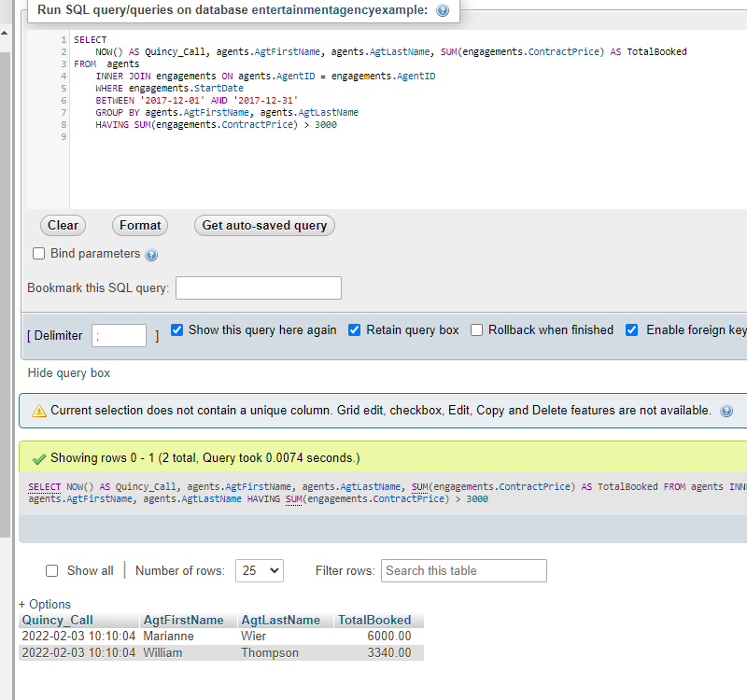Collapse using Hide query box link
The image size is (747, 700).
pos(69,373)
